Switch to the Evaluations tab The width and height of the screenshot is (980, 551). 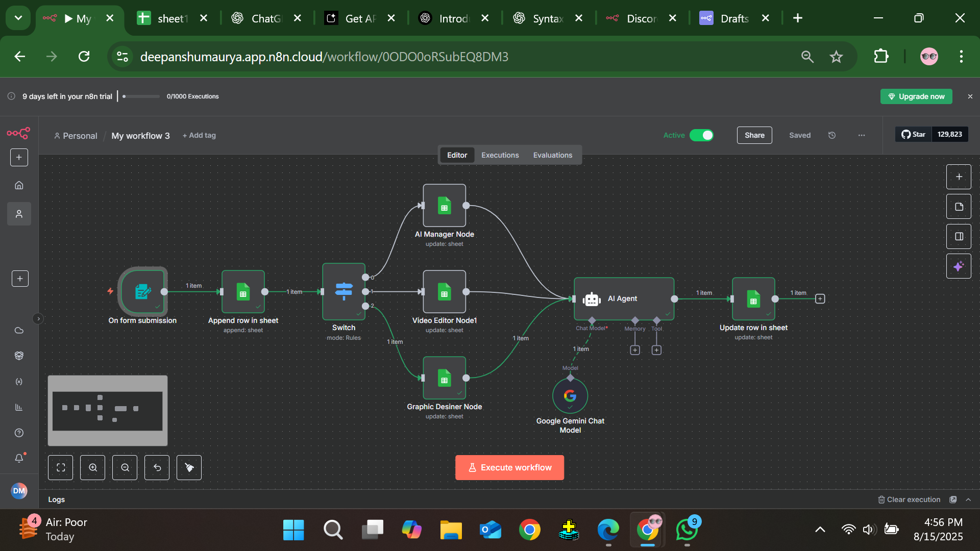coord(552,155)
